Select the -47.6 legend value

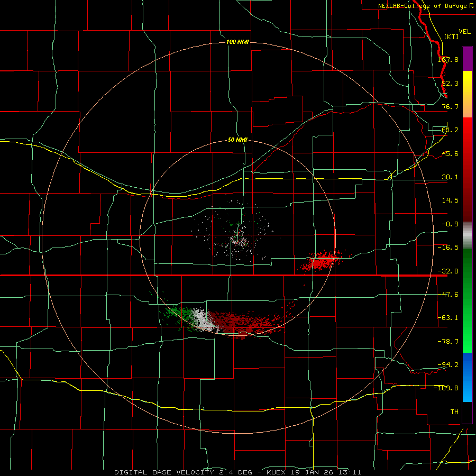(448, 295)
